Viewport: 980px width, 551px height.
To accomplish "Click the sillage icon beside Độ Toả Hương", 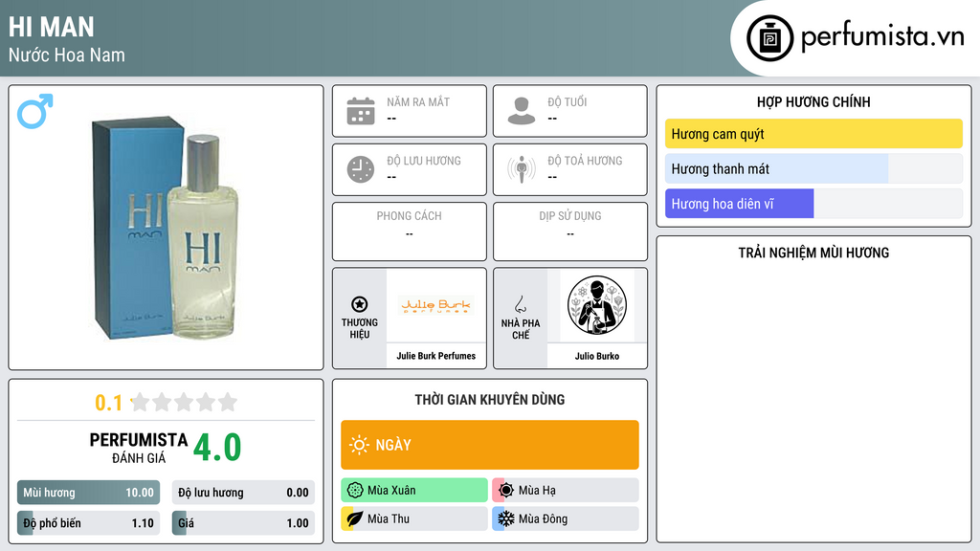I will click(522, 169).
